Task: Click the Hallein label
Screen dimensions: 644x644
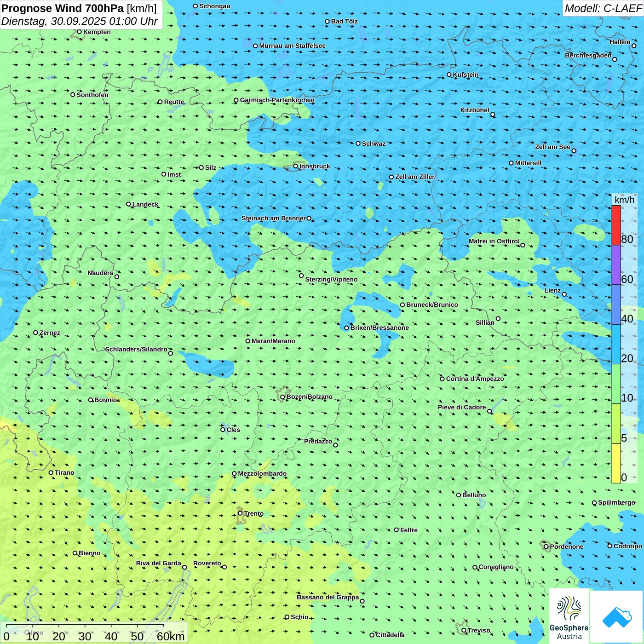Action: pyautogui.click(x=620, y=42)
